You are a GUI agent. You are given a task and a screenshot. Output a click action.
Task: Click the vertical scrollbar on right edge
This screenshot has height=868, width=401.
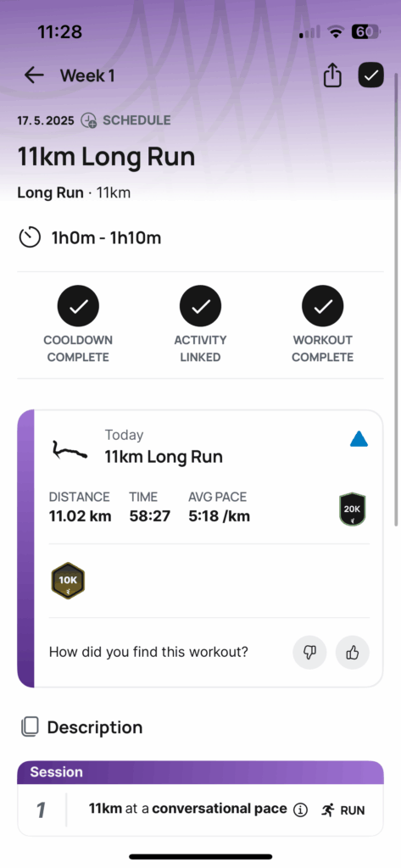pos(397,299)
